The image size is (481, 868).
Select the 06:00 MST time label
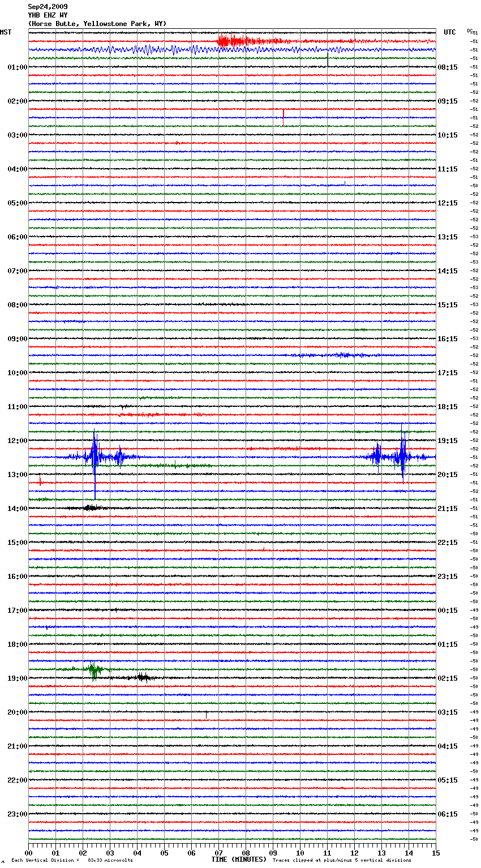[18, 237]
